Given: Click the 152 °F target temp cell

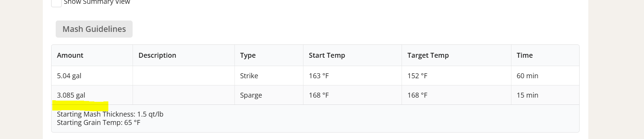Looking at the screenshot, I should [x=456, y=76].
